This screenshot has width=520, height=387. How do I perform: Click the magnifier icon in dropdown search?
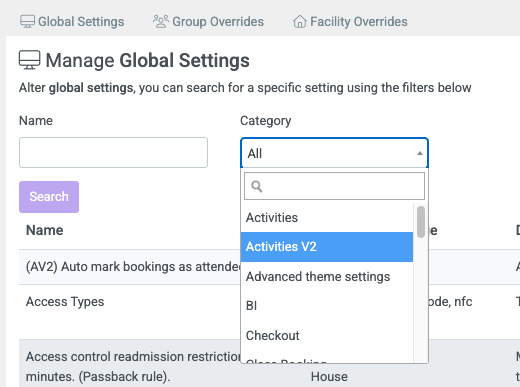[256, 186]
